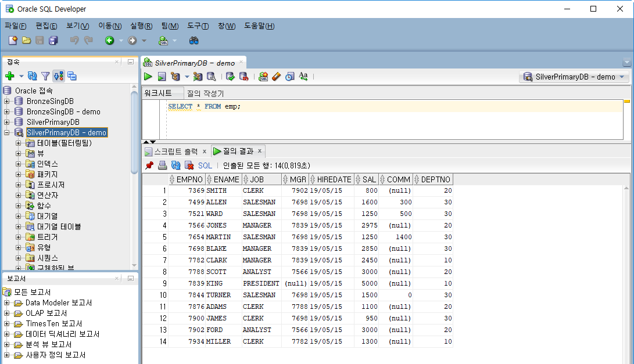The width and height of the screenshot is (634, 364).
Task: Close the SilverPrimaryDB - demo worksheet tab
Action: [241, 62]
